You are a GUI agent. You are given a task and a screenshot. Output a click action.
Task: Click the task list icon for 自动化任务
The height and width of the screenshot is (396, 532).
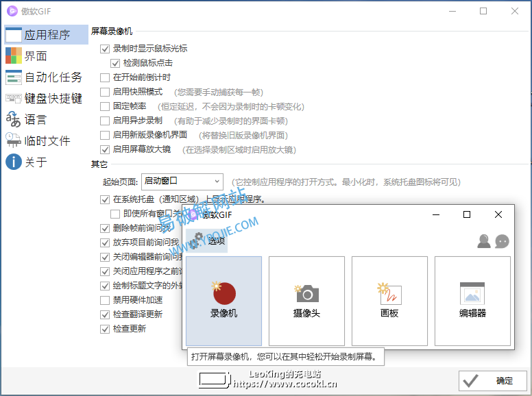(x=14, y=77)
